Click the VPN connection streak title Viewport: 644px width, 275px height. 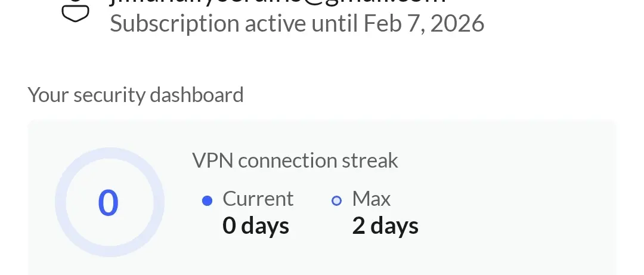click(295, 160)
